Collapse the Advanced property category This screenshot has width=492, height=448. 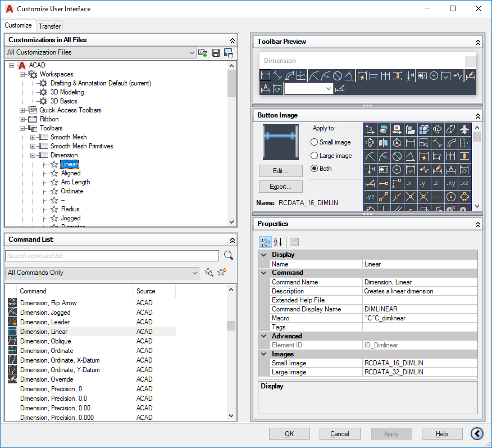click(264, 336)
